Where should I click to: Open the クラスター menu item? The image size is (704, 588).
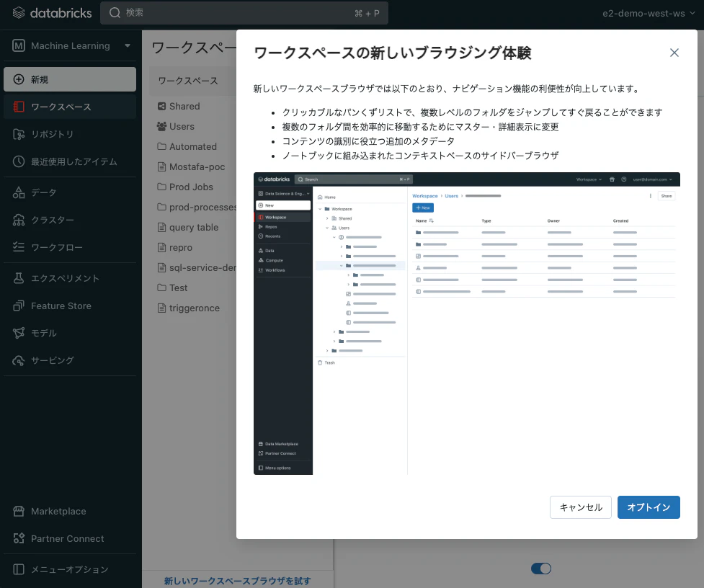pyautogui.click(x=70, y=220)
